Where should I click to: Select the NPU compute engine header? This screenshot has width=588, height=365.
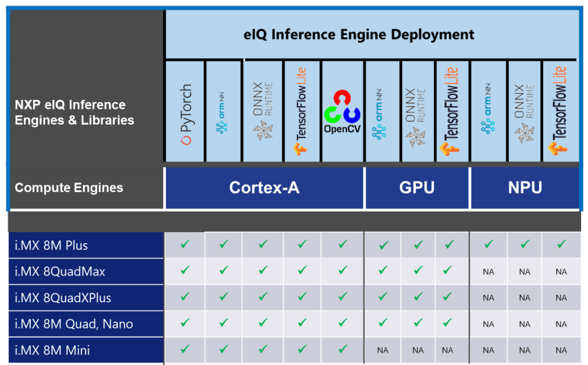pos(525,187)
